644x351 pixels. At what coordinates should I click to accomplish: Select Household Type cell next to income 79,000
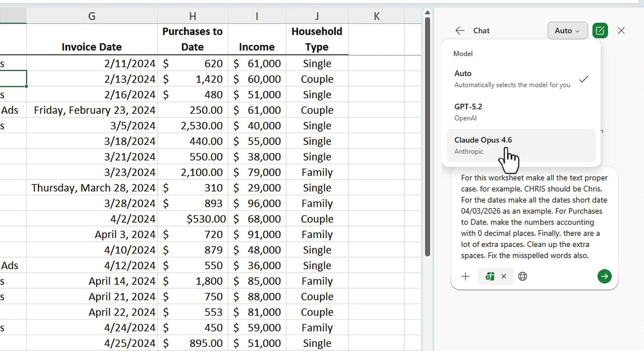[x=317, y=172]
